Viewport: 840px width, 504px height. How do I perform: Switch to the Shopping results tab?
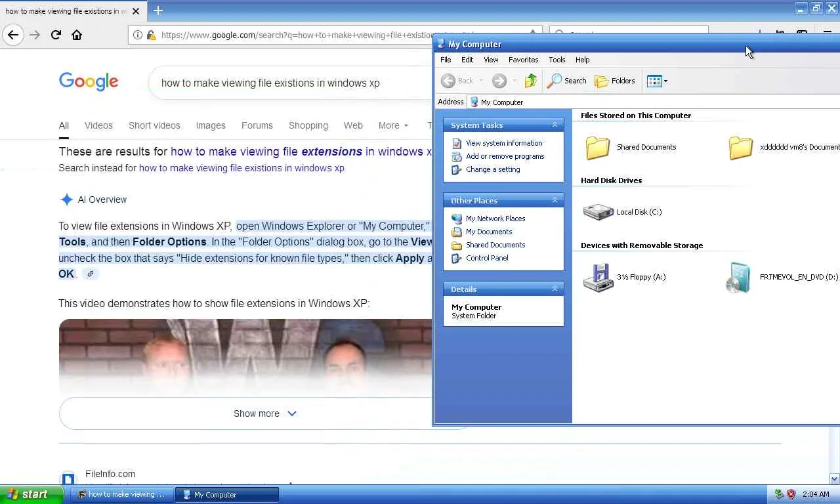(x=308, y=125)
